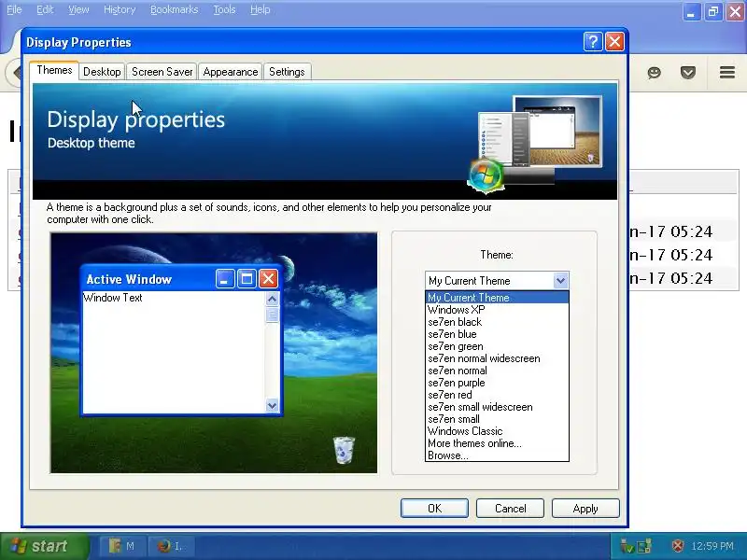Pick the se7en small theme
The height and width of the screenshot is (560, 747).
[497, 419]
